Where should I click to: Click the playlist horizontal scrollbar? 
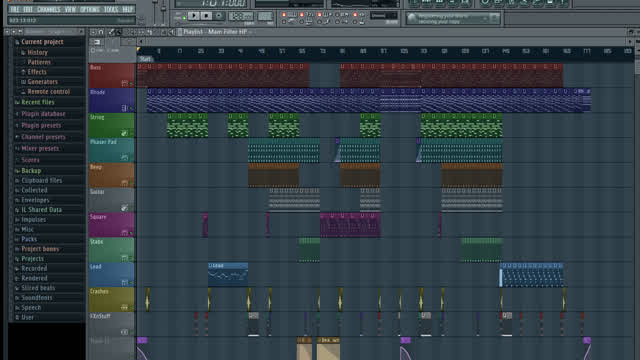coord(386,42)
